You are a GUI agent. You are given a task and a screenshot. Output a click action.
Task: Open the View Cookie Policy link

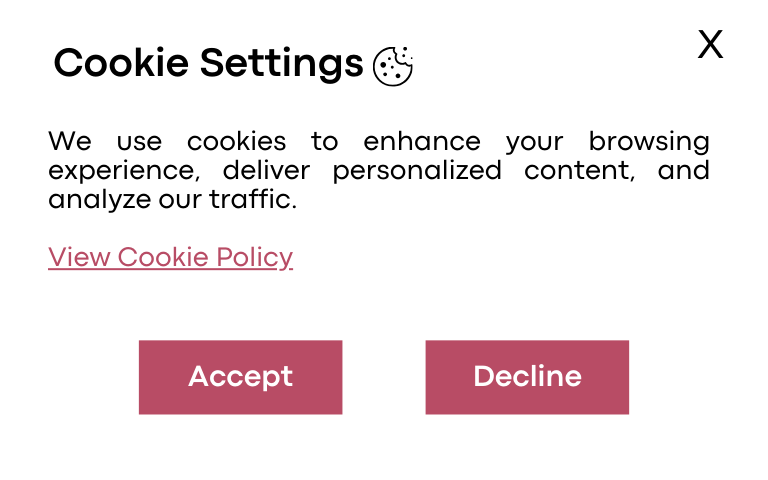[x=170, y=257]
